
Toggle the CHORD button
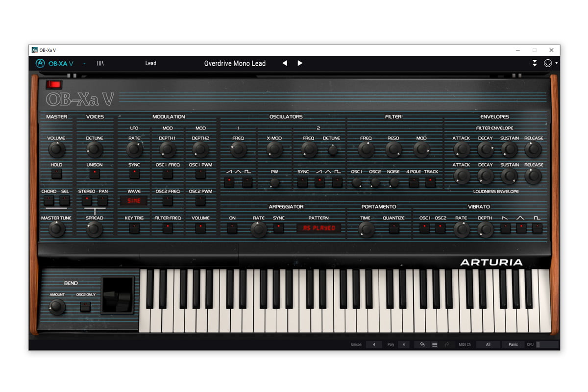49,200
